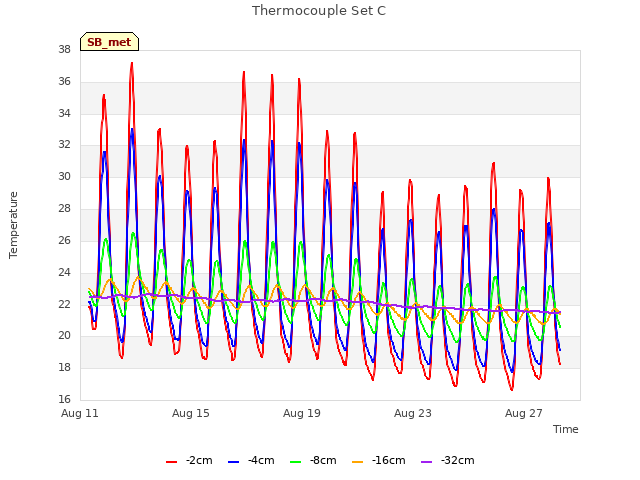The width and height of the screenshot is (640, 480).
Task: Select the Thermocouple Set C chart title
Action: pyautogui.click(x=319, y=11)
